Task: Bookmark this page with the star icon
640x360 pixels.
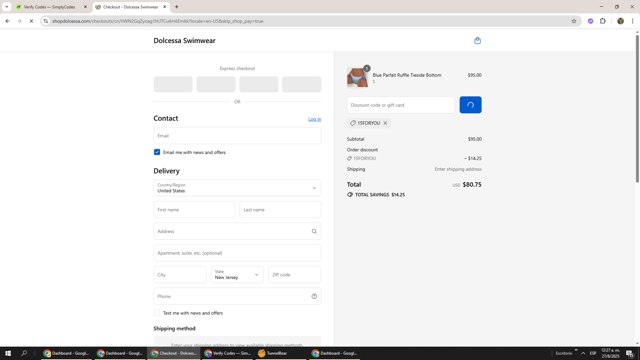Action: (x=573, y=21)
